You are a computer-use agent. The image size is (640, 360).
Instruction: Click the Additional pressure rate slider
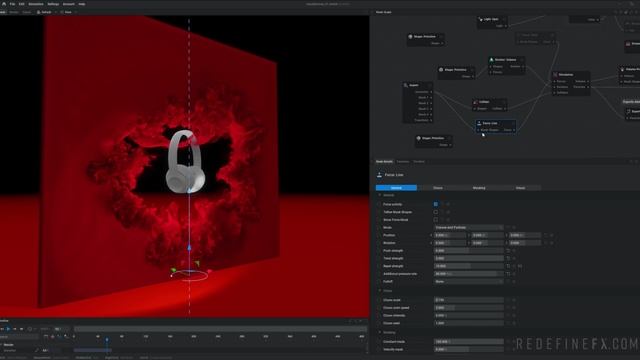coord(469,274)
